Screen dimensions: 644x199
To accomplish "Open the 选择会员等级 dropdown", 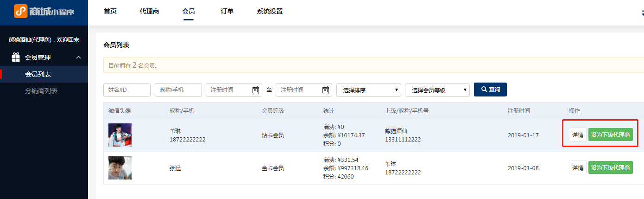I will coord(437,90).
